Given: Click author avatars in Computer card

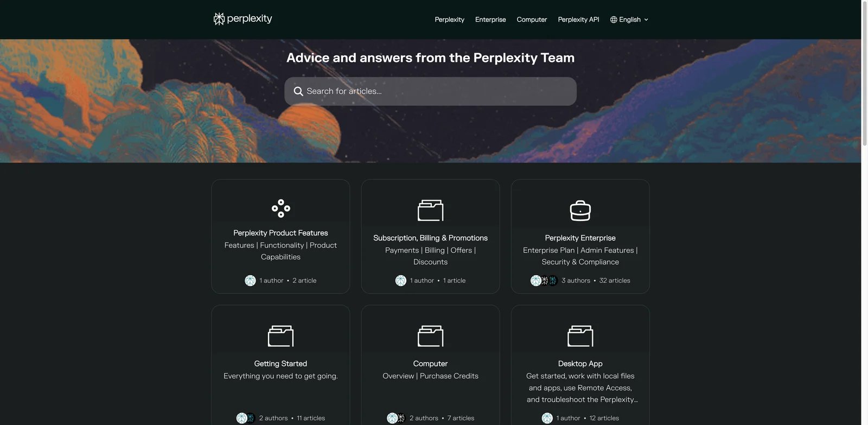Looking at the screenshot, I should (x=396, y=418).
